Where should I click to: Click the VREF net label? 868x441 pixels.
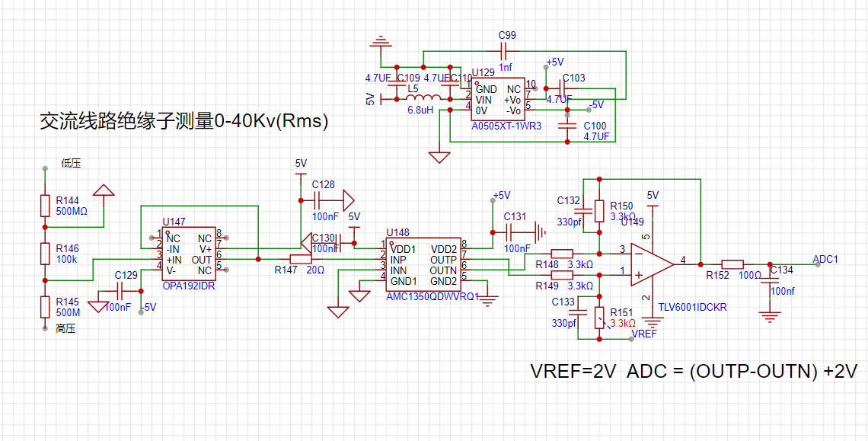644,334
